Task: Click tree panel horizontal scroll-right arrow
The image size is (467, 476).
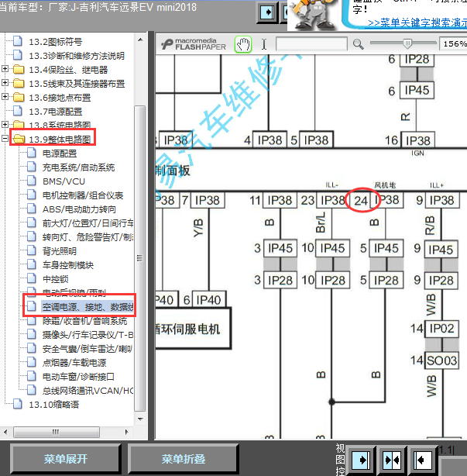Action: click(127, 432)
